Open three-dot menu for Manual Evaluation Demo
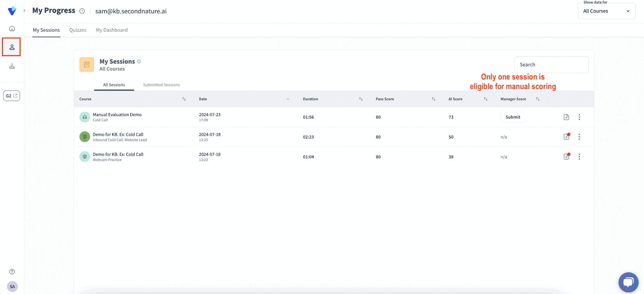 coord(579,117)
